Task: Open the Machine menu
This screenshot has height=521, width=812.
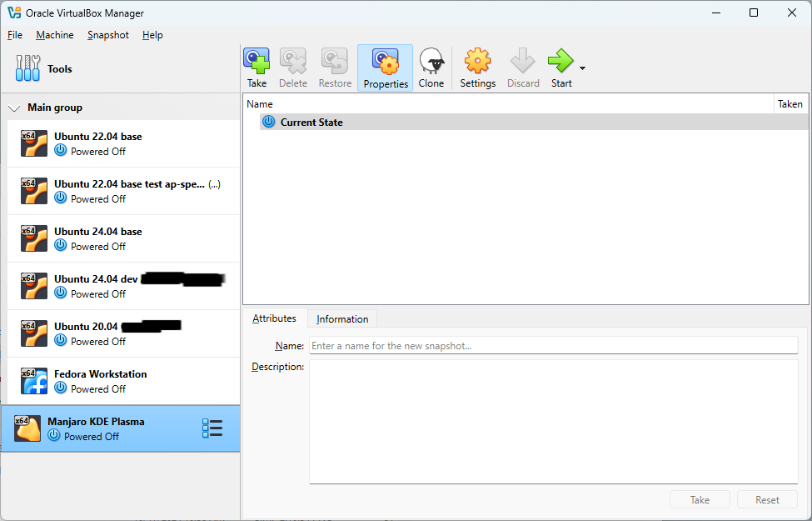Action: (x=55, y=35)
